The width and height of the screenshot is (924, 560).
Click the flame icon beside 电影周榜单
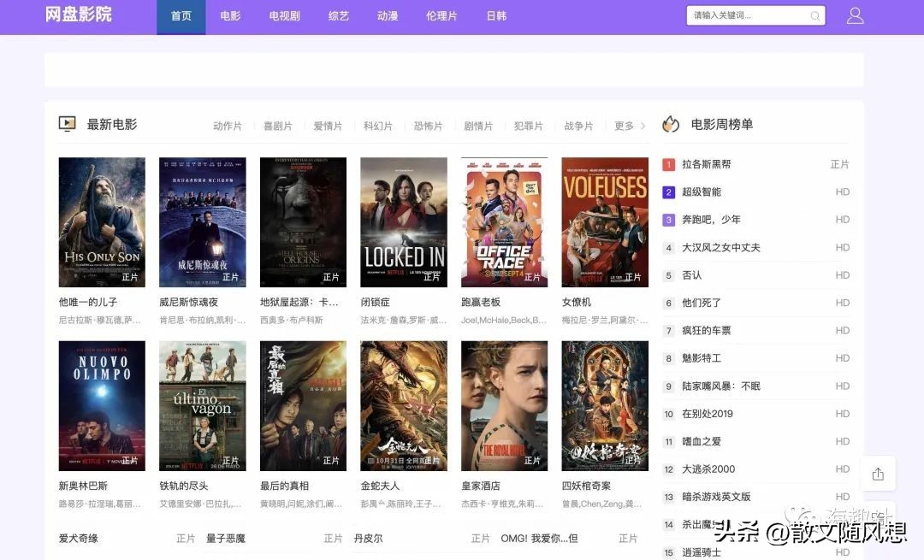671,125
